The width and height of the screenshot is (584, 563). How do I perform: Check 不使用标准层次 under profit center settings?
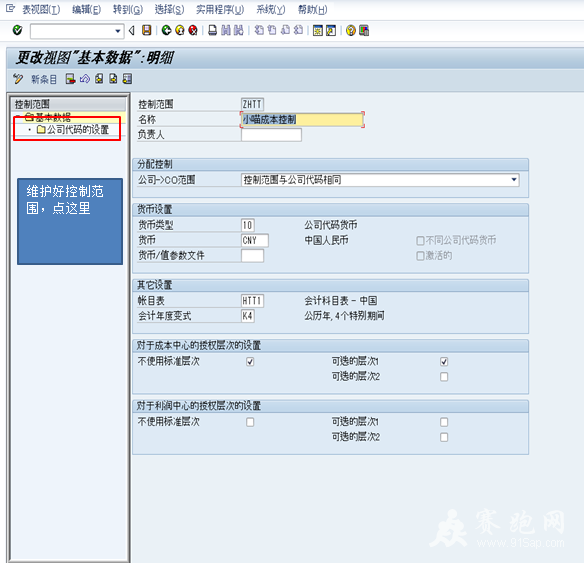click(250, 422)
